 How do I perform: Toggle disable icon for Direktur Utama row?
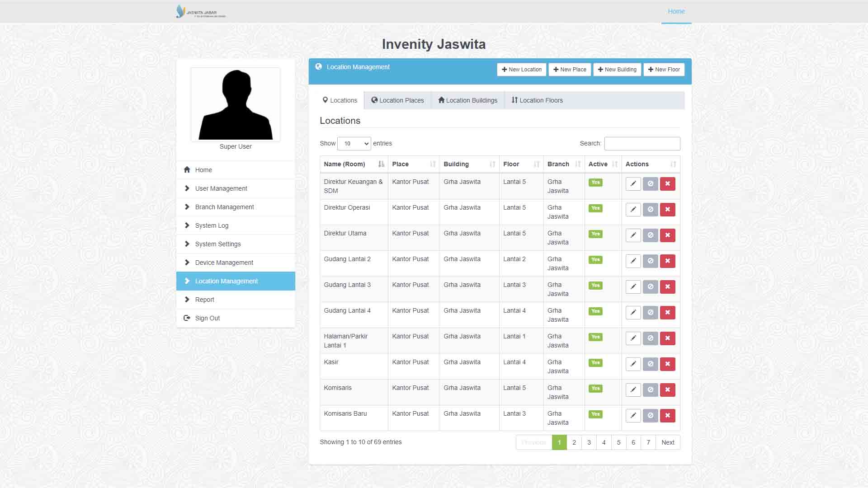click(650, 235)
